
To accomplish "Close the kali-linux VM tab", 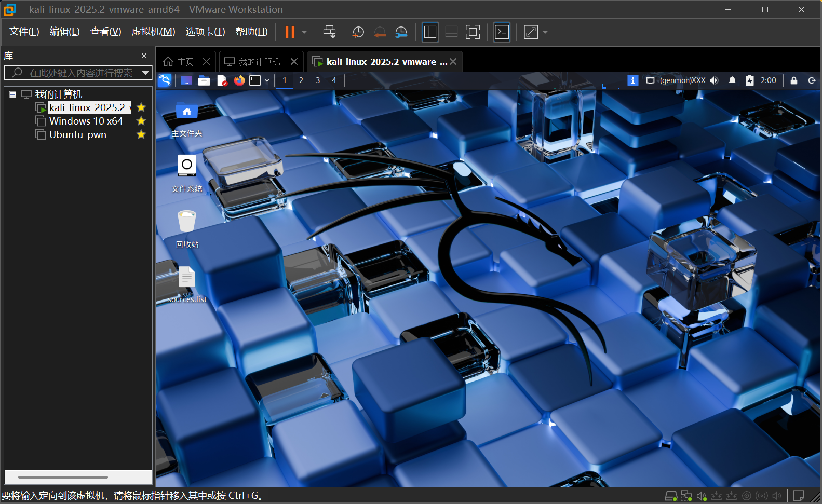I will coord(453,62).
